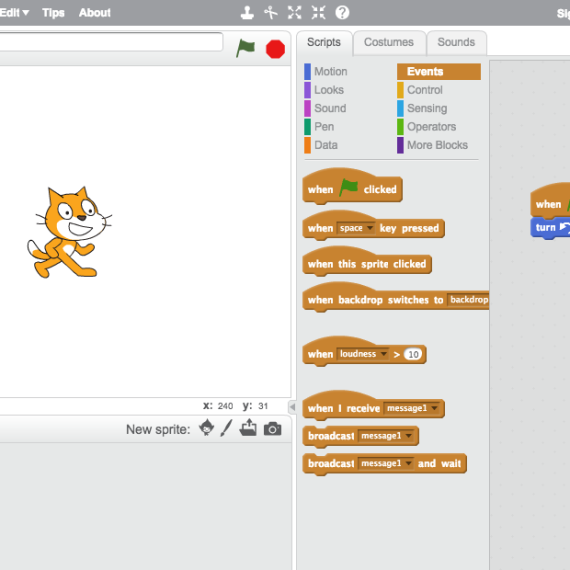Select the Events block category
570x570 pixels.
[439, 72]
